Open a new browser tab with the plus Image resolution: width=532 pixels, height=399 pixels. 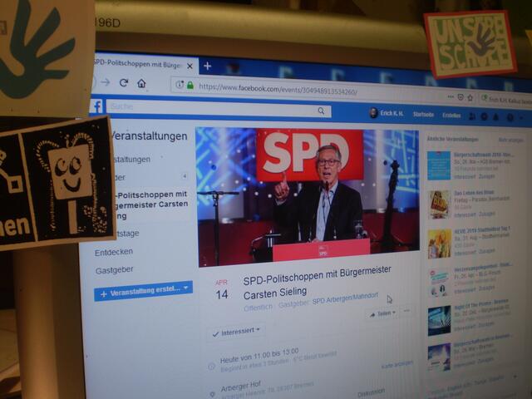click(x=207, y=66)
